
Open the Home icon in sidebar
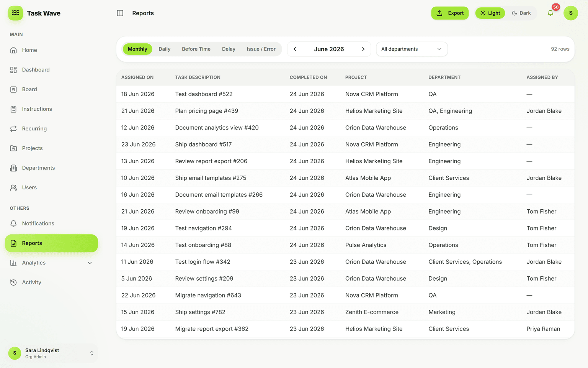[13, 50]
